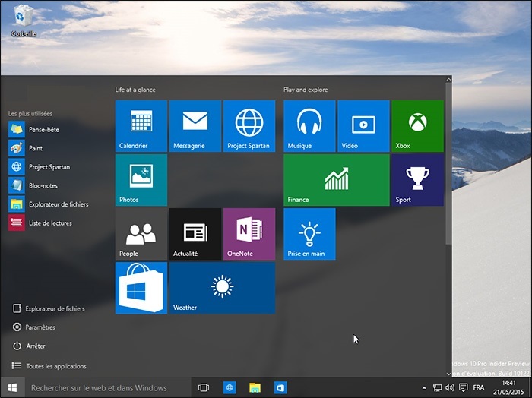This screenshot has height=398, width=532.
Task: Launch the Project Spartan tile
Action: point(249,126)
